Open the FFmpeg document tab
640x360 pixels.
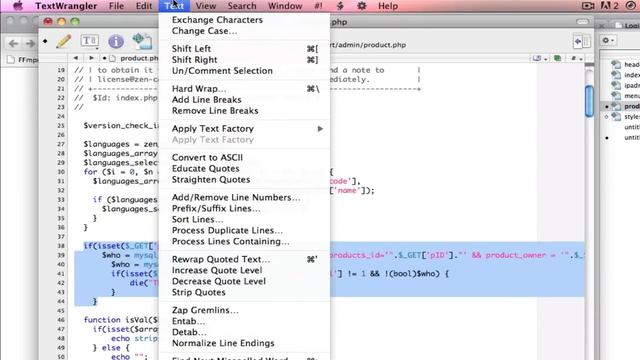tap(23, 60)
